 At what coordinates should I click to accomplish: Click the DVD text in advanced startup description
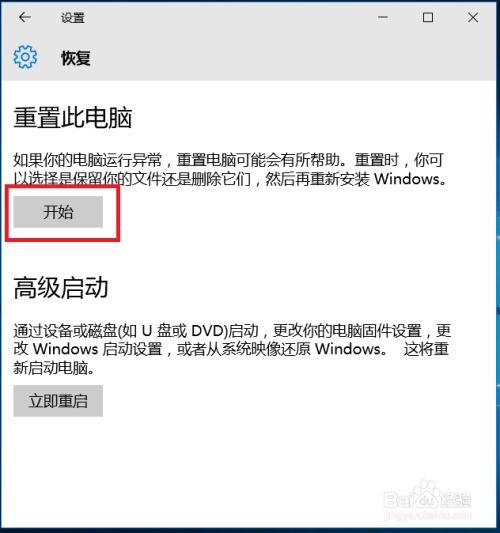pyautogui.click(x=207, y=330)
